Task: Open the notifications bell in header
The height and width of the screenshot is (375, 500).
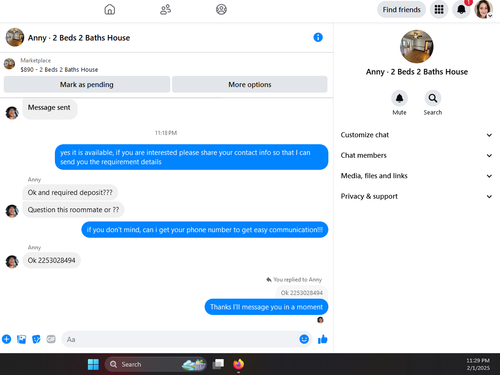Action: pyautogui.click(x=461, y=10)
